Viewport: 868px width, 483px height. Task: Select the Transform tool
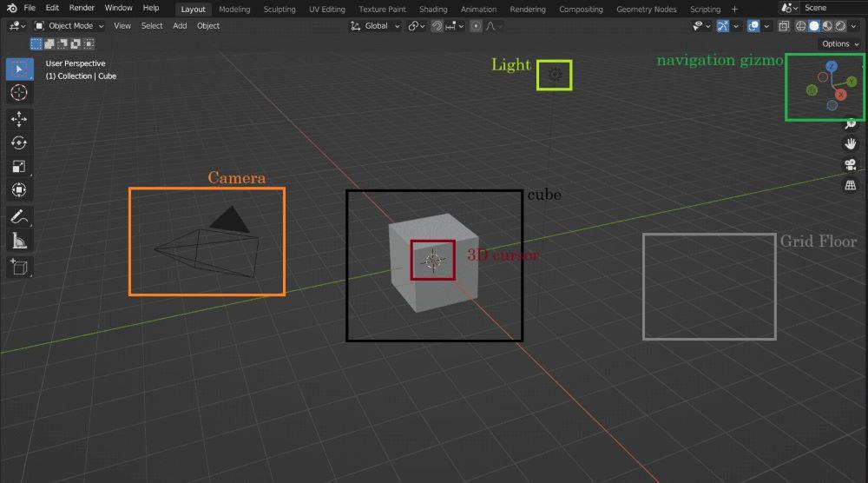click(x=19, y=190)
